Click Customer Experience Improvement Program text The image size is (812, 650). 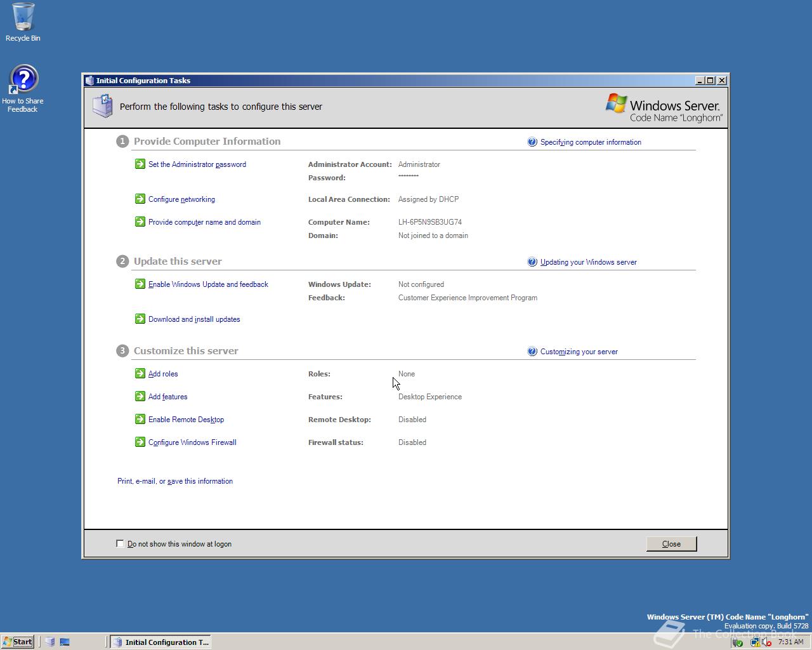click(x=468, y=298)
